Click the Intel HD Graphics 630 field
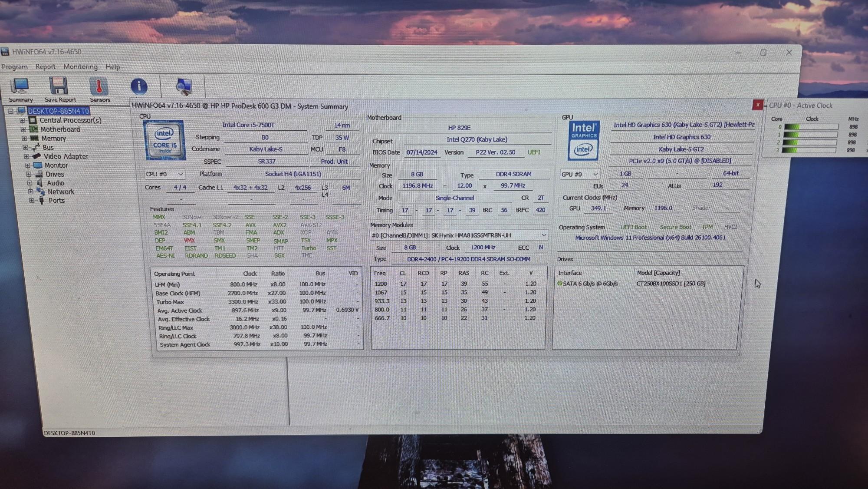 681,137
